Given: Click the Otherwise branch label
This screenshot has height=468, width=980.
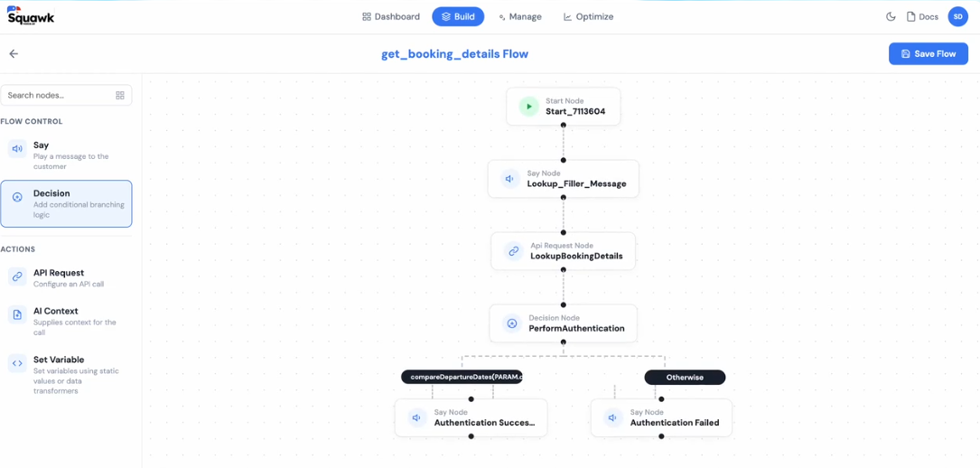Looking at the screenshot, I should click(x=685, y=378).
